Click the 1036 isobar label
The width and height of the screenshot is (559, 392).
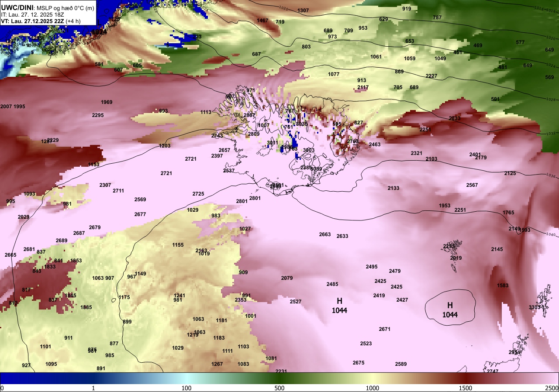pos(551,175)
